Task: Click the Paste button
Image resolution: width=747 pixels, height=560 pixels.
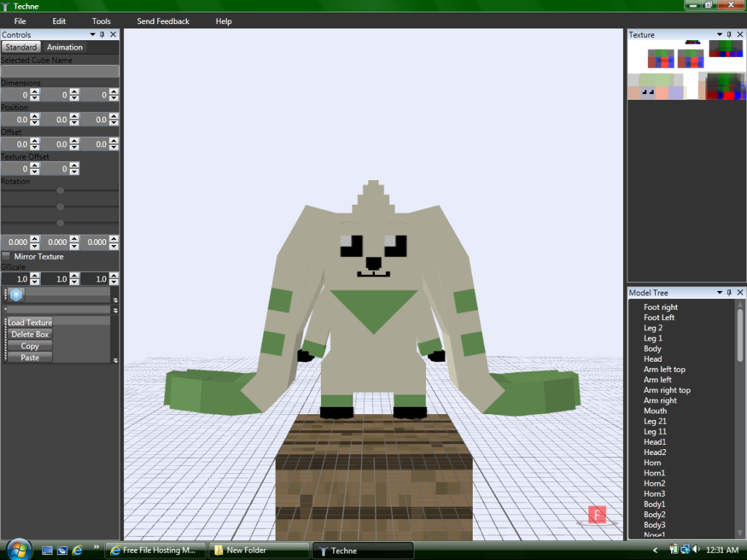Action: [x=29, y=357]
